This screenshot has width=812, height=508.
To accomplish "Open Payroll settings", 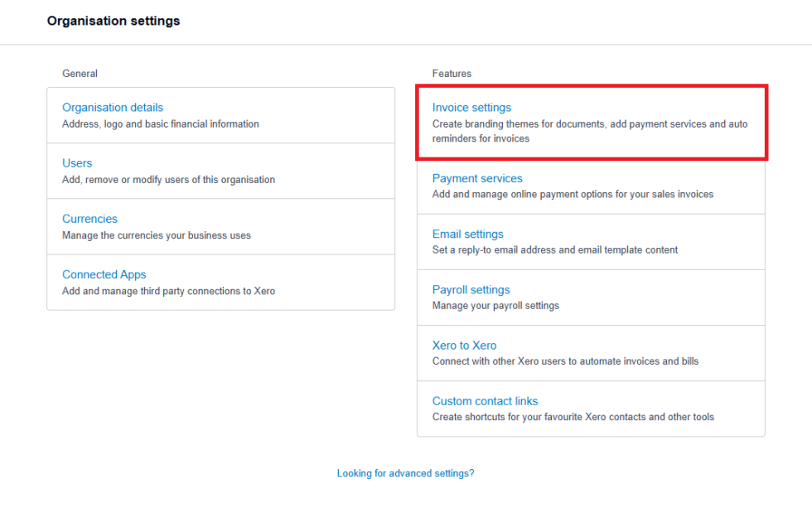I will [471, 289].
